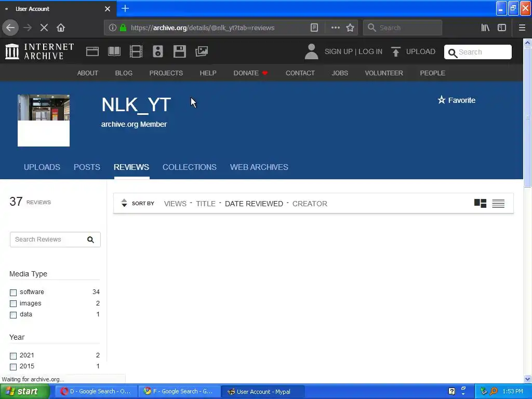Open the UPLOADS tab
This screenshot has width=532, height=399.
coord(42,167)
